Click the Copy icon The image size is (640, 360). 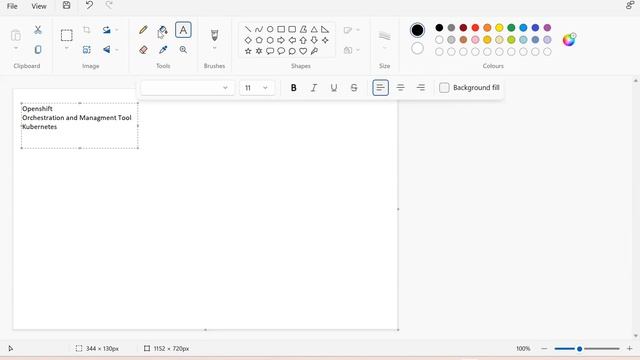tap(38, 50)
